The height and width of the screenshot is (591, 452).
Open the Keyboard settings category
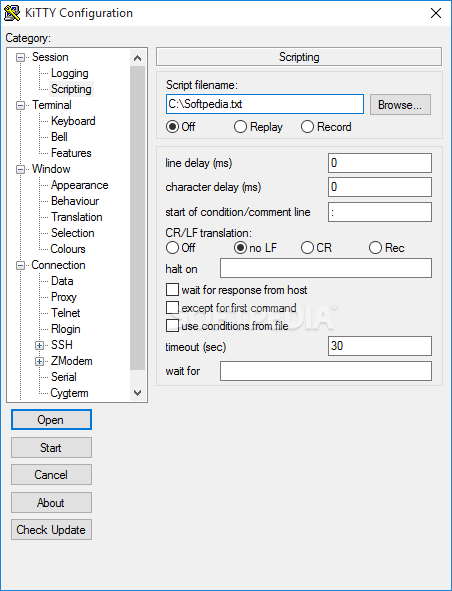[73, 121]
